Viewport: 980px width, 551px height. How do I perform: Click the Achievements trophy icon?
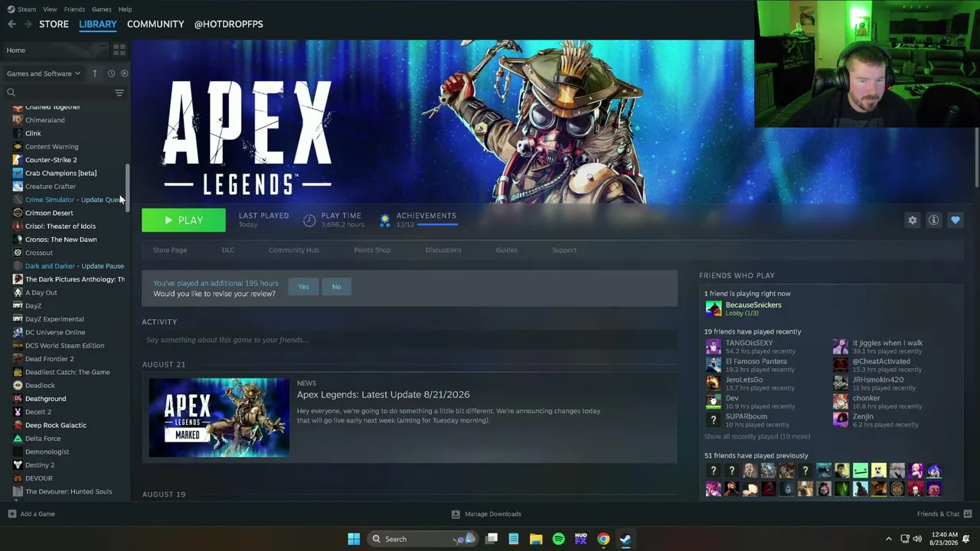pos(385,220)
